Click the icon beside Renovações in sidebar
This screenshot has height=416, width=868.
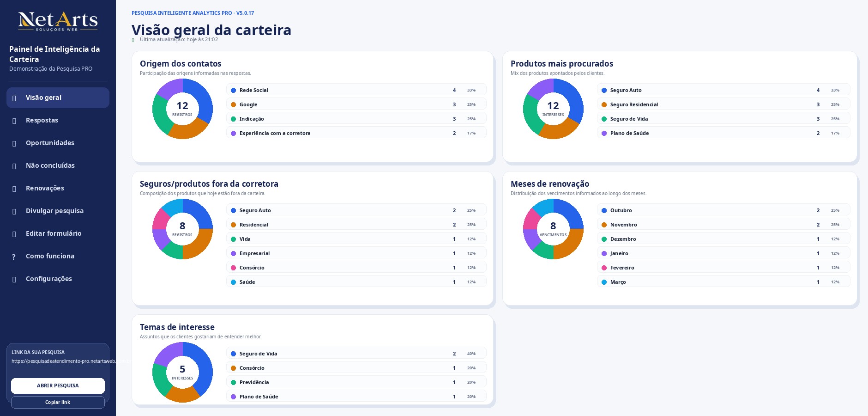click(x=14, y=189)
